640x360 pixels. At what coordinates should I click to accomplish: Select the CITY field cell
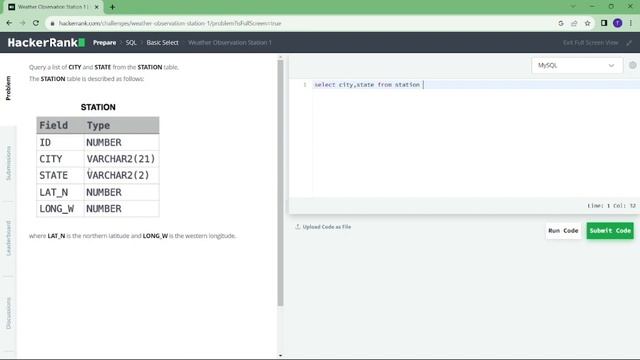[60, 159]
